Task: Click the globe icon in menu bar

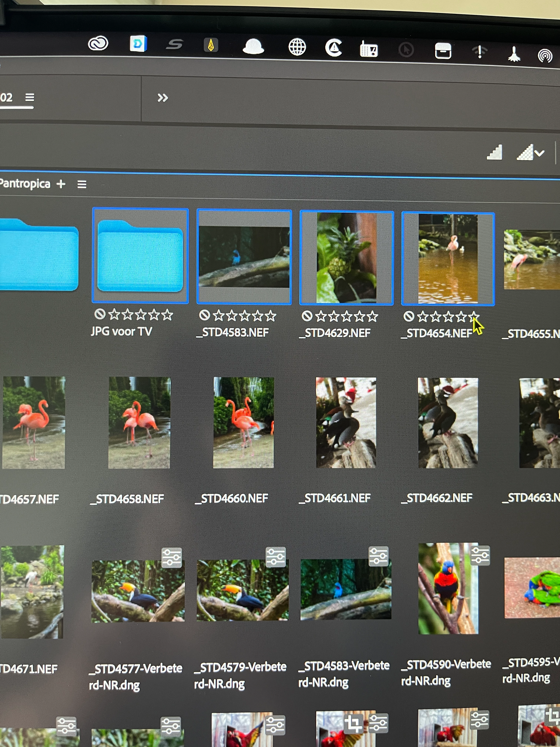Action: [x=297, y=47]
